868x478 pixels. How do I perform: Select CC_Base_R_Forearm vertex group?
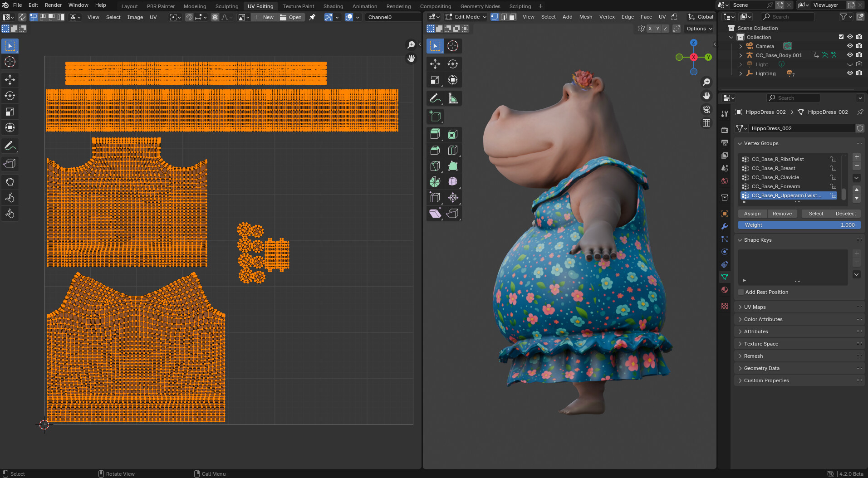pyautogui.click(x=789, y=186)
